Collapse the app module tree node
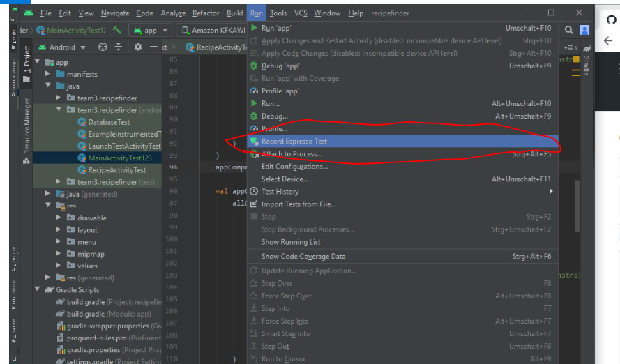 pyautogui.click(x=38, y=62)
